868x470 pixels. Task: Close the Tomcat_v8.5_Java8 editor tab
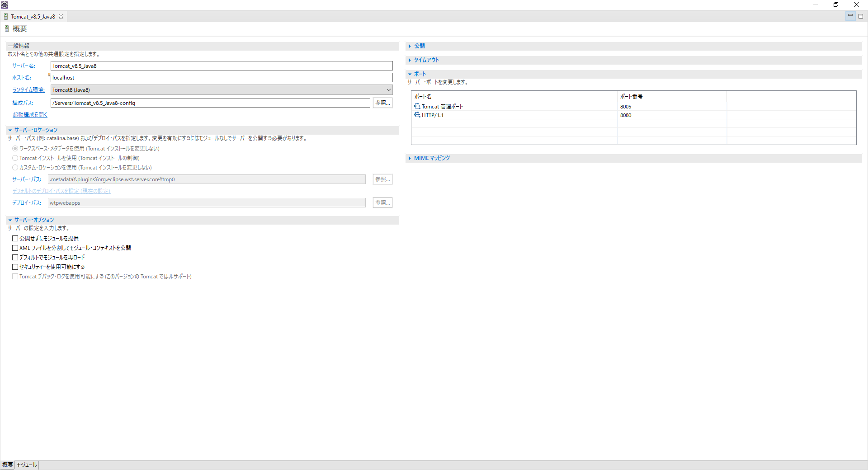pyautogui.click(x=61, y=17)
